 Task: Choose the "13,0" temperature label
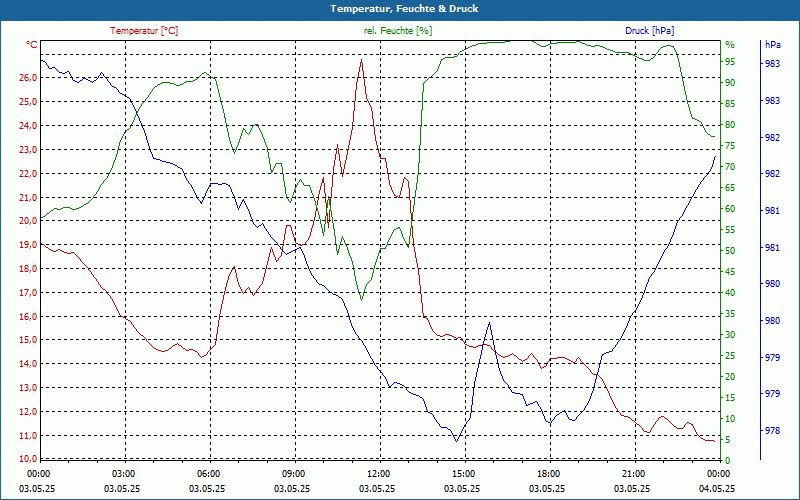pos(28,388)
